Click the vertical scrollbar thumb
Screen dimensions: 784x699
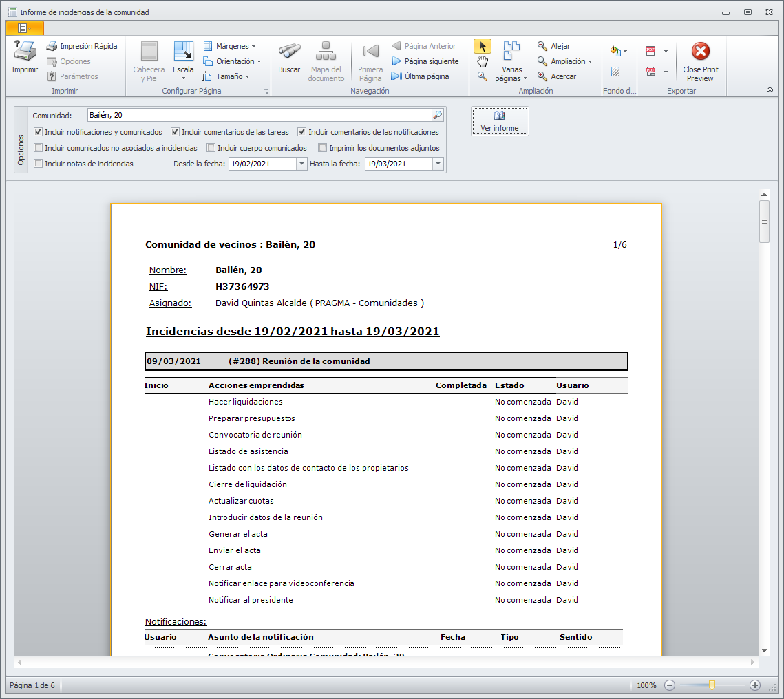click(764, 221)
